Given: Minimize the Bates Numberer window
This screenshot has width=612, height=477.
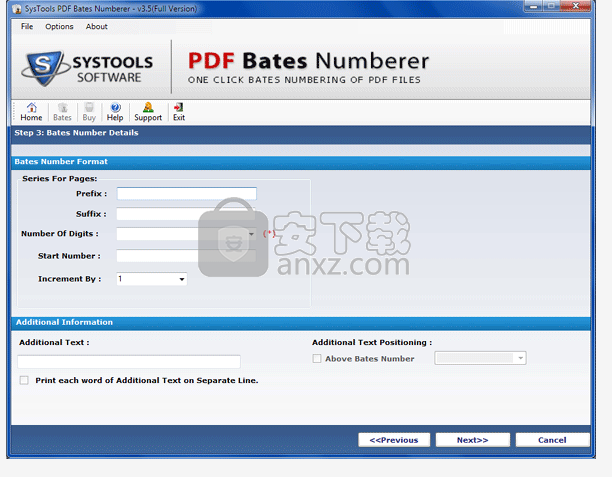Looking at the screenshot, I should point(534,6).
